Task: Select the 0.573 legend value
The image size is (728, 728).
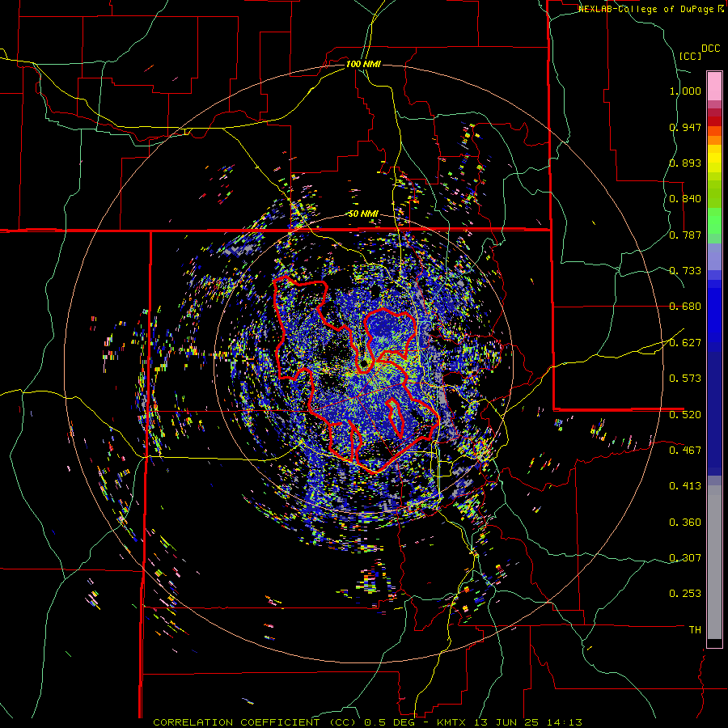Action: 685,379
